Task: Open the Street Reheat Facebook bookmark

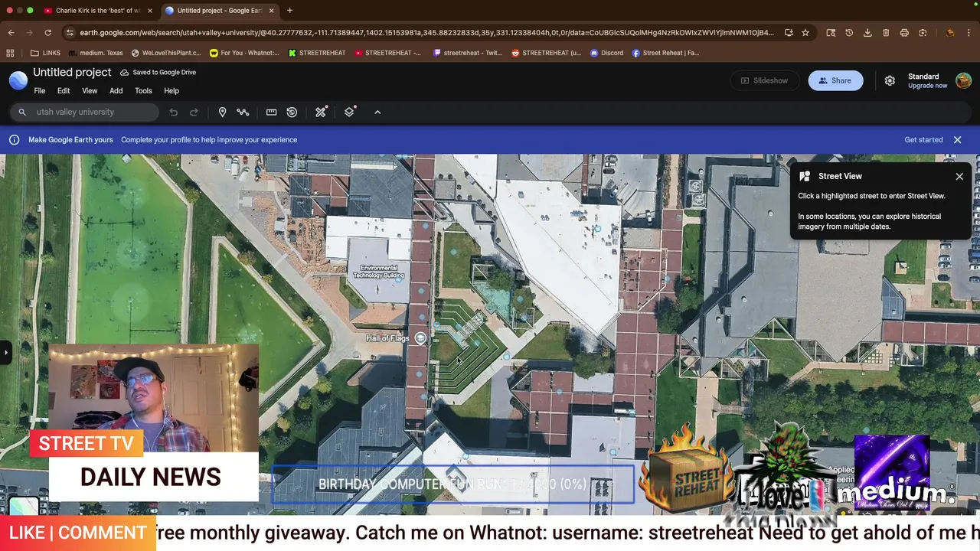Action: 665,53
